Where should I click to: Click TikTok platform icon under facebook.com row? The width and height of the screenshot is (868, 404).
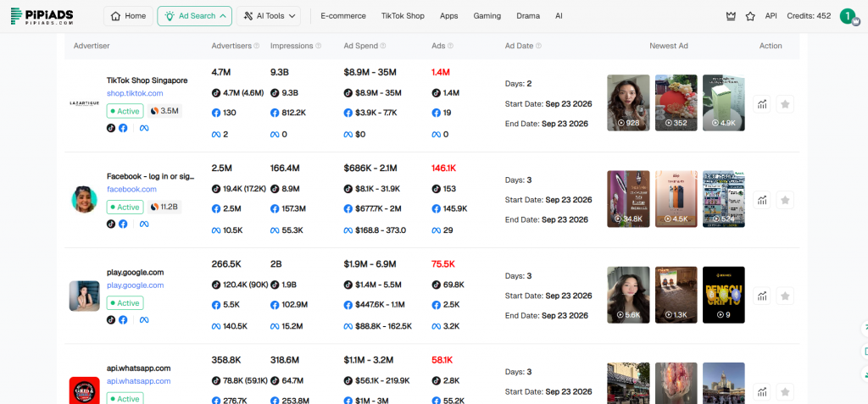(111, 224)
